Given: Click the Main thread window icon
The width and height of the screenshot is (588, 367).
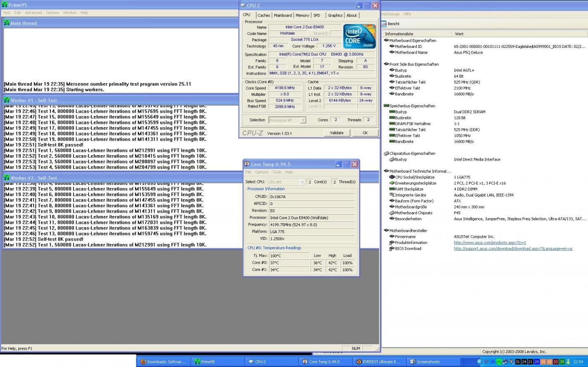Looking at the screenshot, I should [x=7, y=23].
